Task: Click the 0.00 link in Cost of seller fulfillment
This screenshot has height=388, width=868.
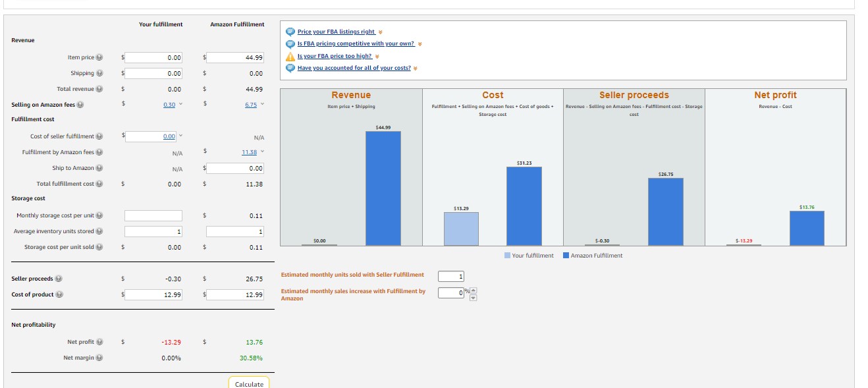Action: click(169, 136)
